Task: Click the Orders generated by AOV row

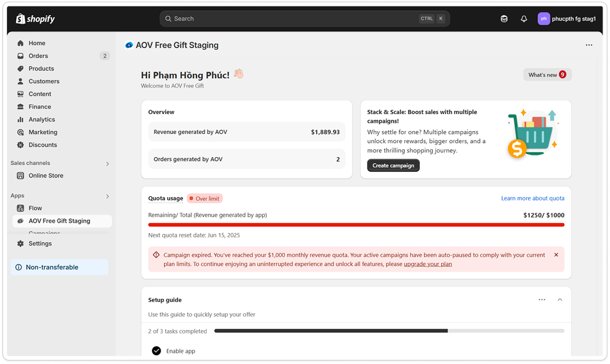Action: coord(247,159)
